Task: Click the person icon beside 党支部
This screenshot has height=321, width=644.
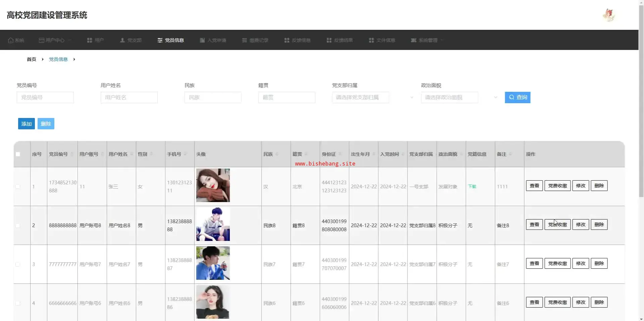Action: tap(122, 40)
